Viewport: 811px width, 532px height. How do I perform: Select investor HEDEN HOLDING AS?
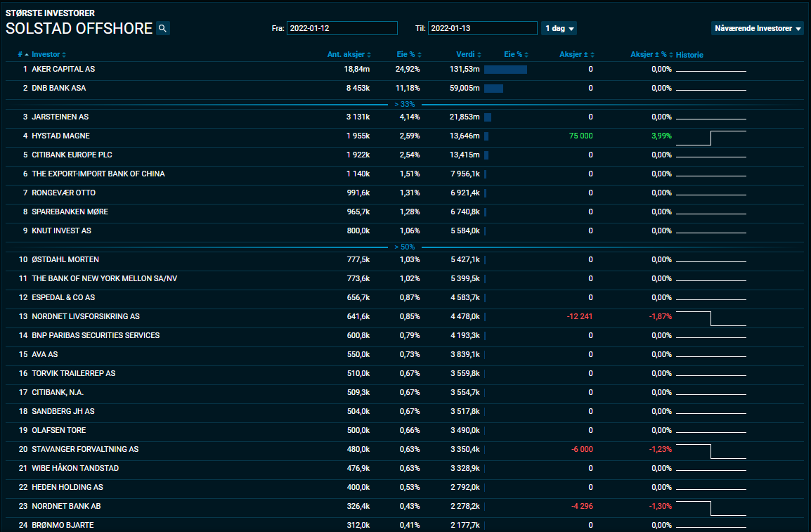(67, 488)
